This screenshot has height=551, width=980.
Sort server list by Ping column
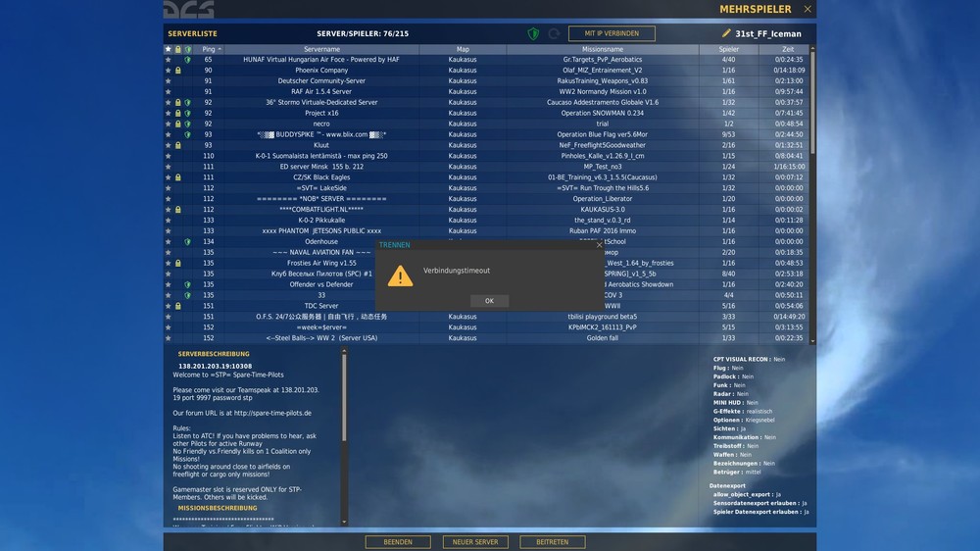(209, 49)
